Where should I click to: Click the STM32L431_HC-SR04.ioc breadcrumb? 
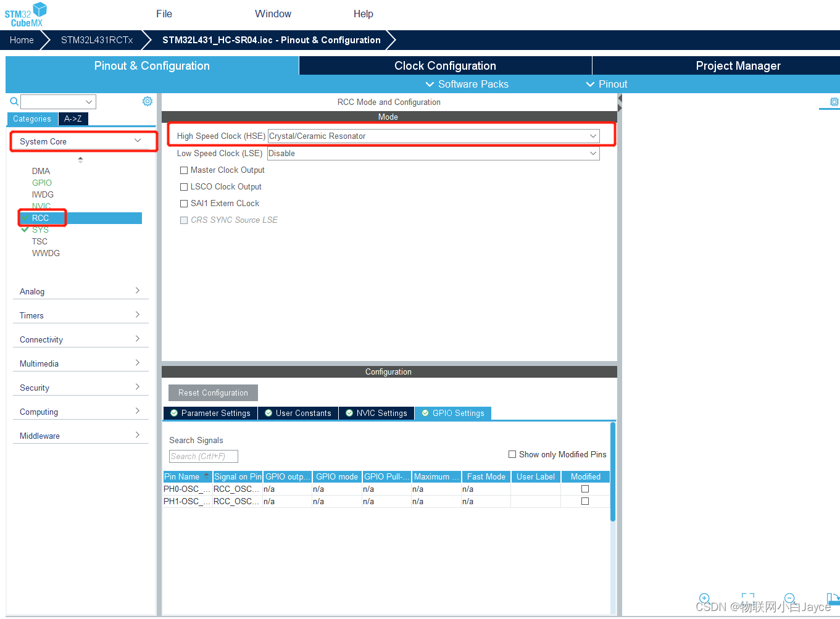[272, 40]
